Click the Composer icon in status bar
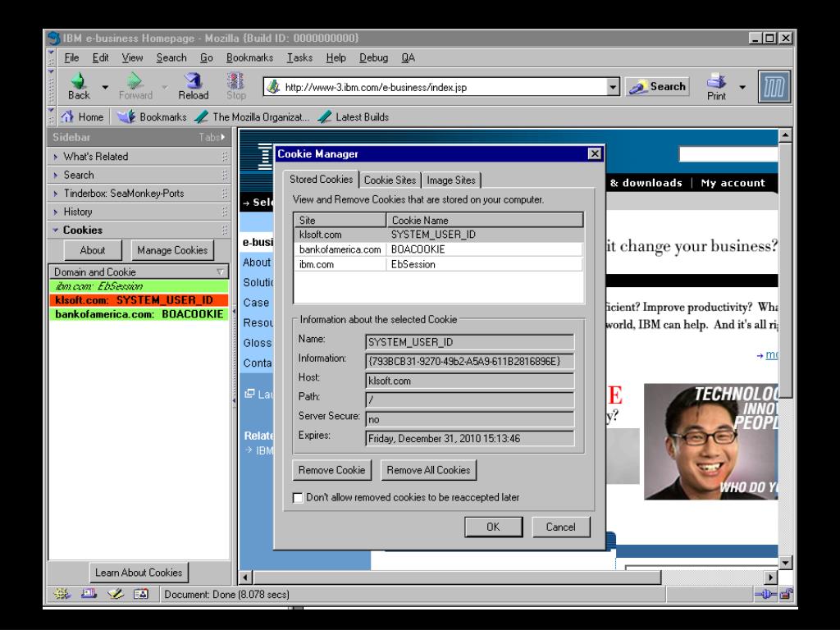 [115, 594]
